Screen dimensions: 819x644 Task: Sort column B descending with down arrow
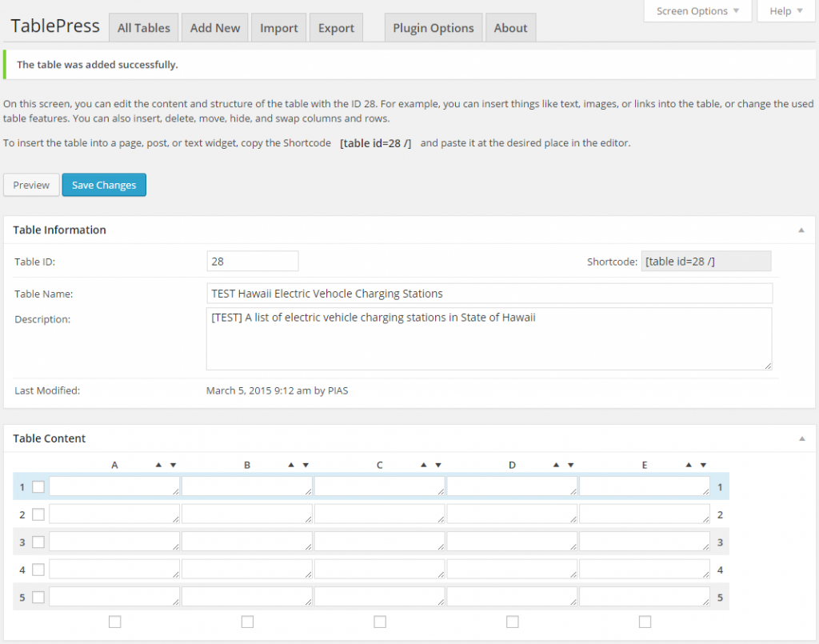[x=306, y=465]
